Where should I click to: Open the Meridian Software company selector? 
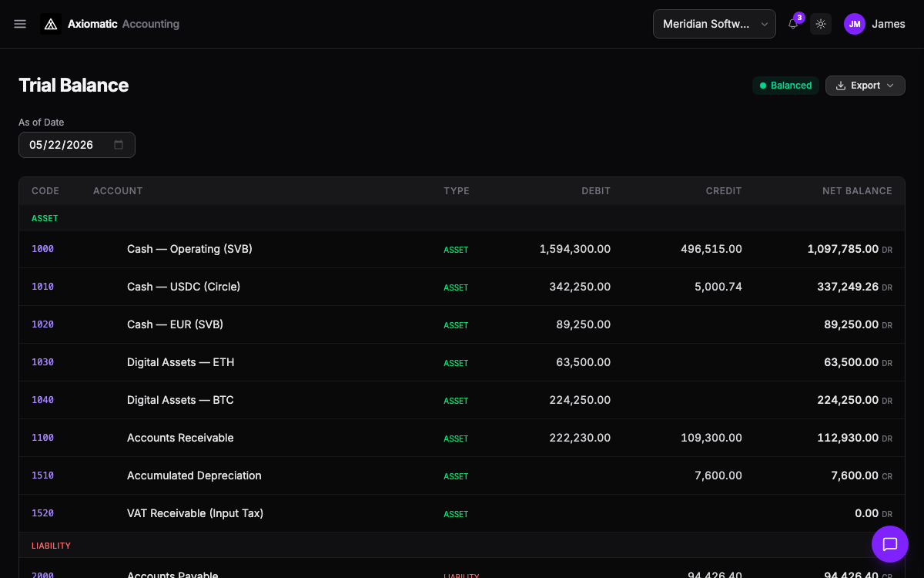pyautogui.click(x=715, y=24)
